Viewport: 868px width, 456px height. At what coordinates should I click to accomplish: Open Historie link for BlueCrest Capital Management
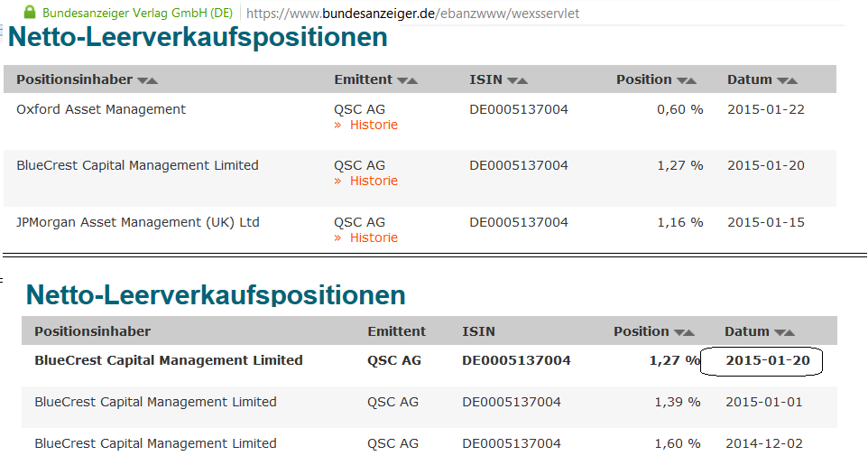(373, 181)
